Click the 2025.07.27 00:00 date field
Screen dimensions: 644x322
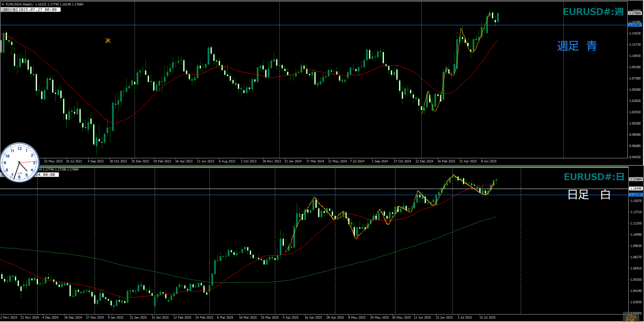(39, 10)
